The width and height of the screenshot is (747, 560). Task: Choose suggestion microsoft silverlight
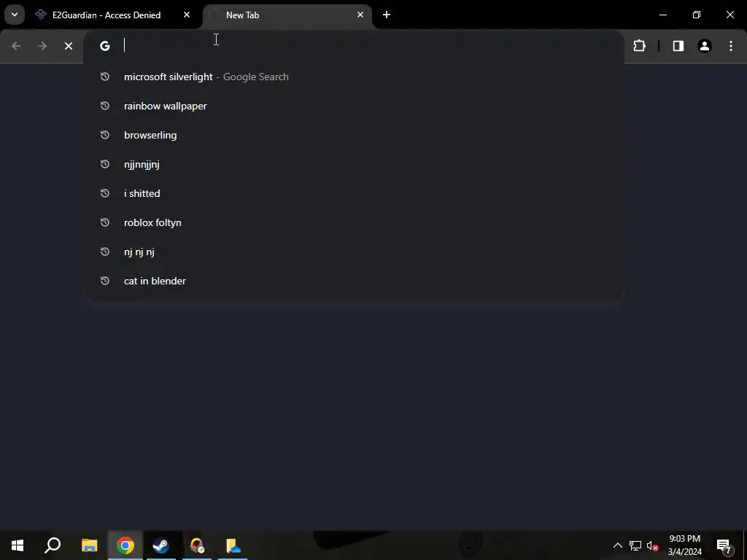coord(354,77)
